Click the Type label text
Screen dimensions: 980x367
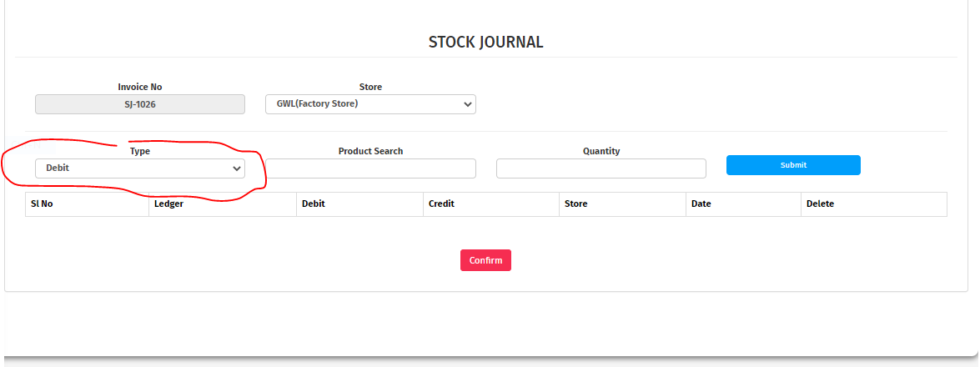coord(140,151)
